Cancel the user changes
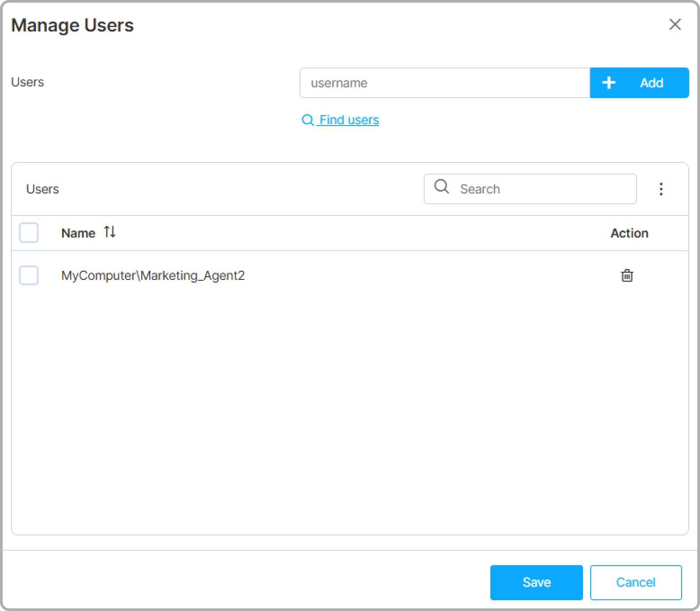This screenshot has width=700, height=611. click(636, 582)
